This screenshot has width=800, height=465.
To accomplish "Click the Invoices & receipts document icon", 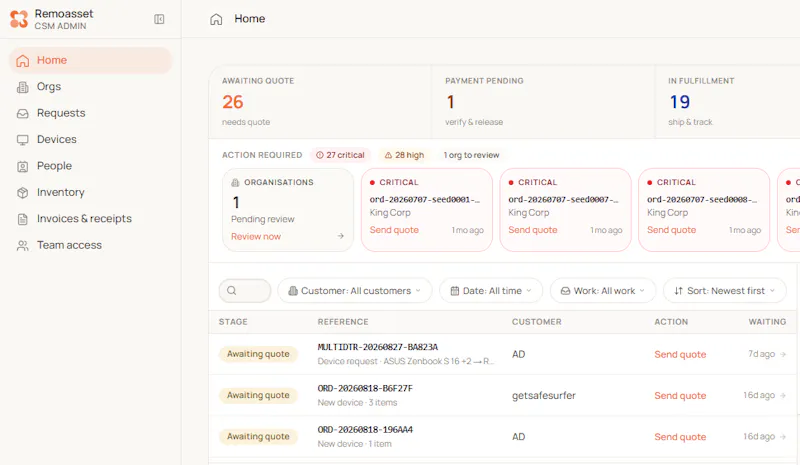I will (x=22, y=219).
